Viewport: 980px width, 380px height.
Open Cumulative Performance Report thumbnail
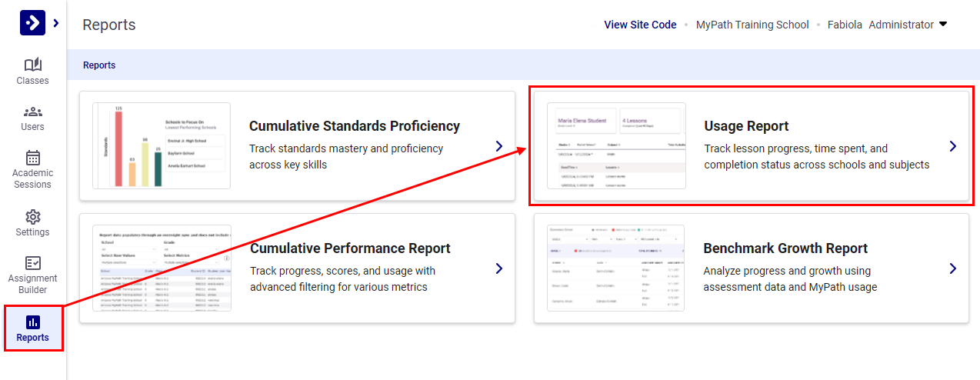[162, 268]
